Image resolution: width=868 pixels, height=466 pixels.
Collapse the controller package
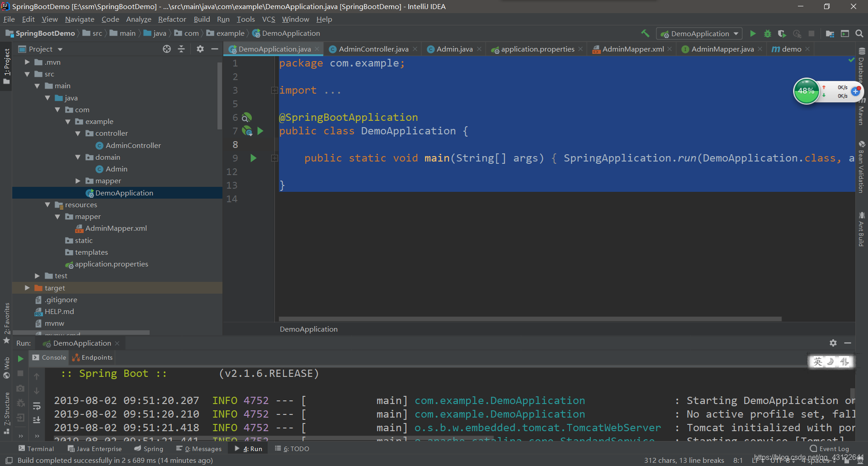tap(78, 133)
